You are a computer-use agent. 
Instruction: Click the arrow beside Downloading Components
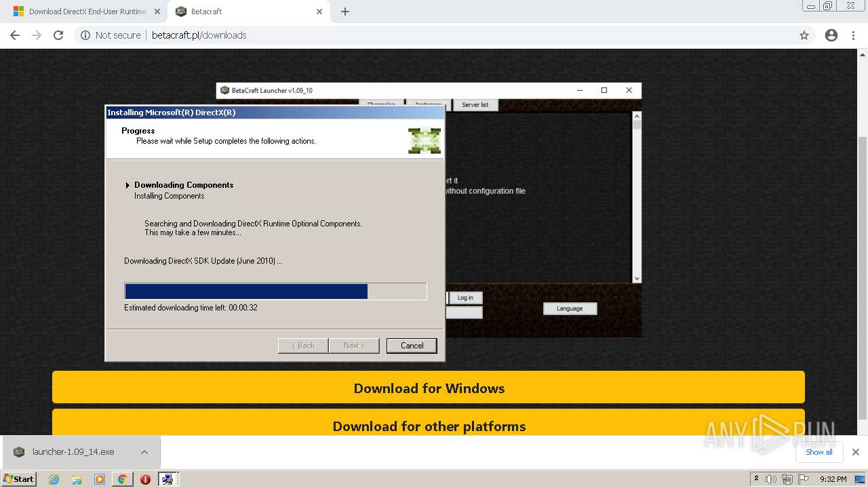[x=127, y=185]
